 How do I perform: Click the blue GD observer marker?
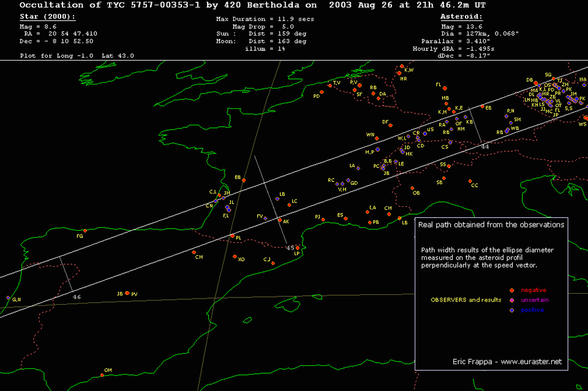coord(349,180)
